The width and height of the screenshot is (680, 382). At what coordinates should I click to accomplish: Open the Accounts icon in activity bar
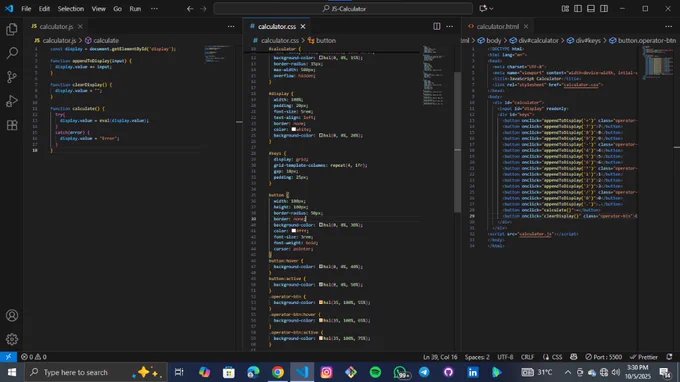pyautogui.click(x=12, y=315)
